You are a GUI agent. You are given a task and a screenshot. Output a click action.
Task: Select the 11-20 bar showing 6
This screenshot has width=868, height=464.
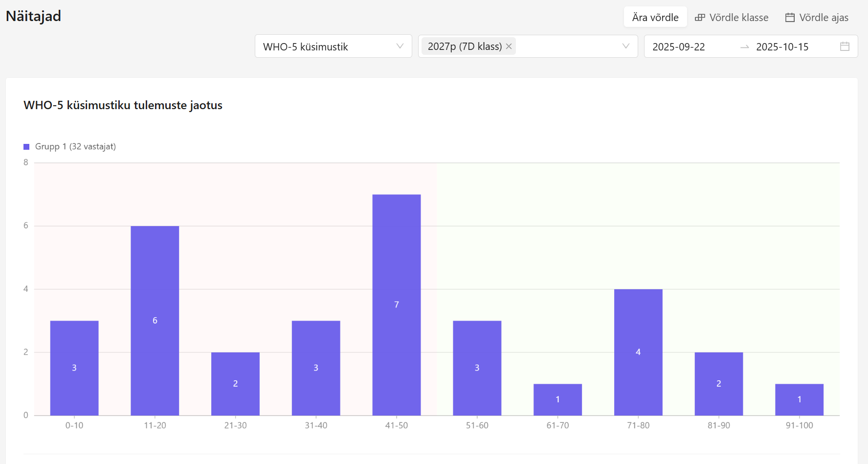pos(155,321)
